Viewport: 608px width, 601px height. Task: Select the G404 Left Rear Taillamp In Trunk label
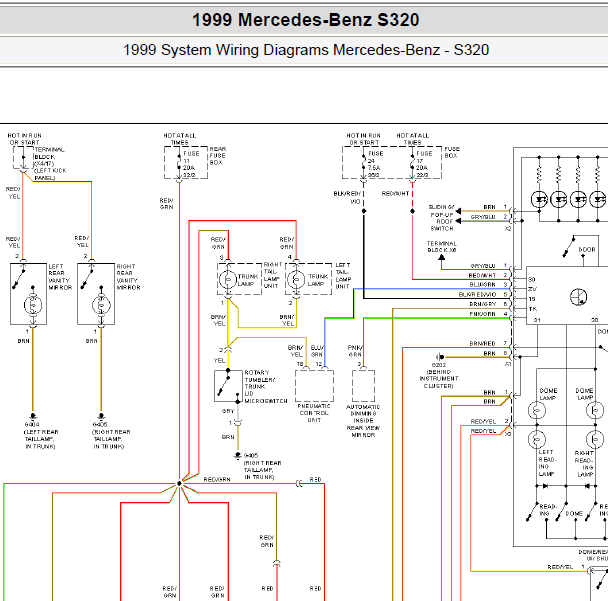pyautogui.click(x=41, y=436)
